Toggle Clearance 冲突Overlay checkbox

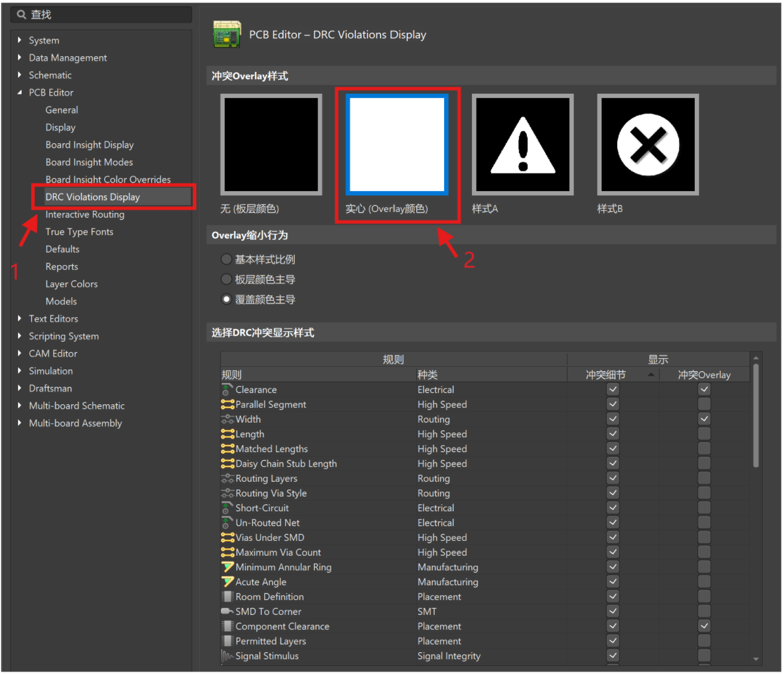click(x=704, y=390)
